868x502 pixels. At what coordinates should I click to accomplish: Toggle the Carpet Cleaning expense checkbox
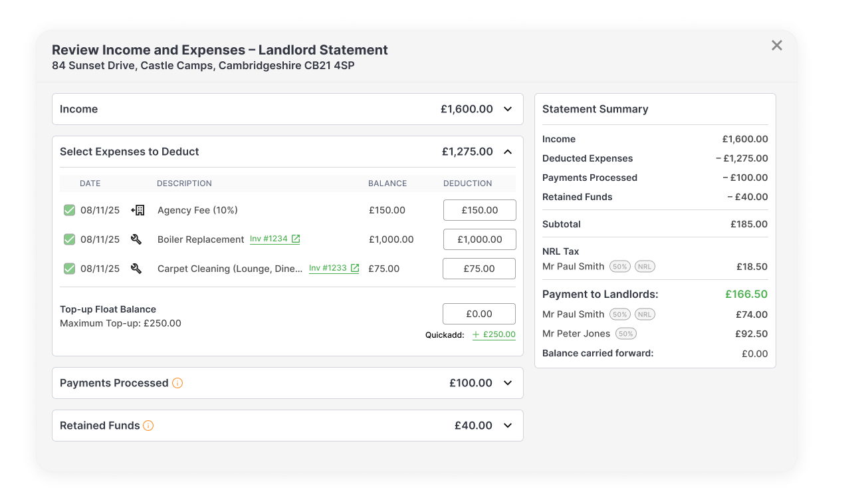click(69, 269)
